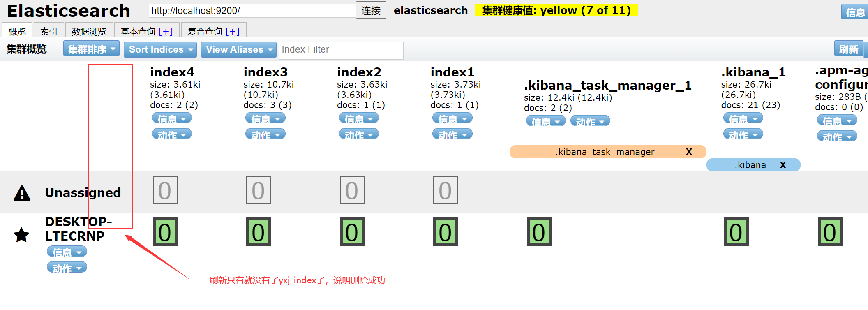Click the 连接 connect button
This screenshot has height=310, width=868.
coord(371,10)
